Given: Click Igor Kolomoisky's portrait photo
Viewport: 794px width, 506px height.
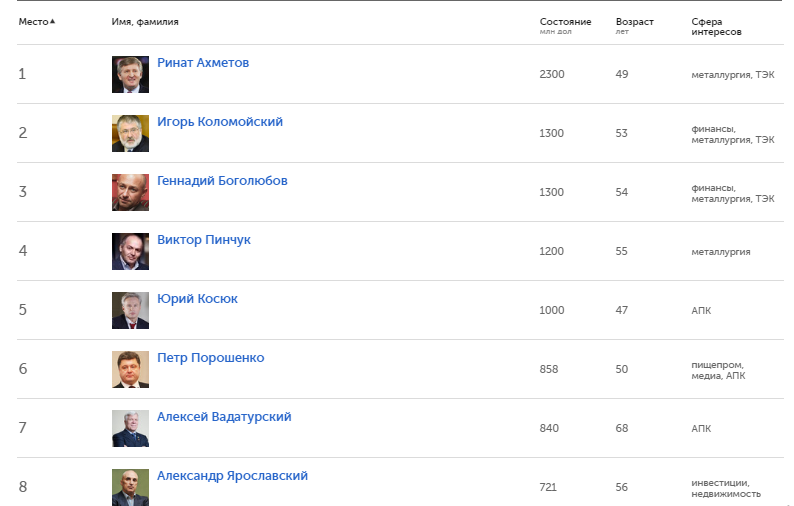Looking at the screenshot, I should pyautogui.click(x=130, y=133).
